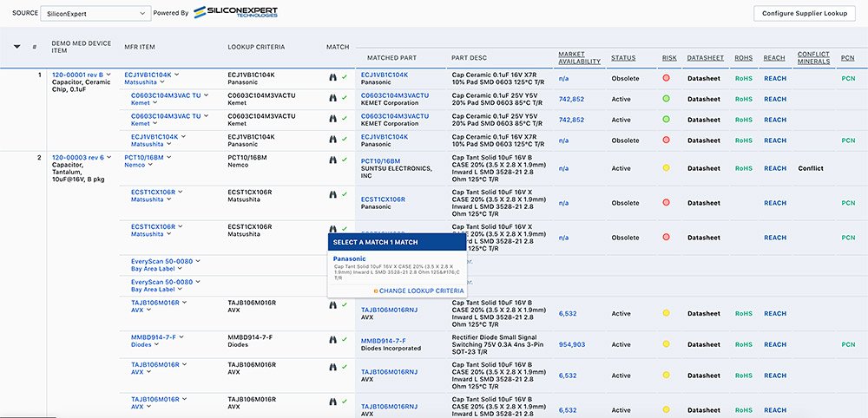Click PART DESC column header
The height and width of the screenshot is (418, 868).
pyautogui.click(x=470, y=58)
